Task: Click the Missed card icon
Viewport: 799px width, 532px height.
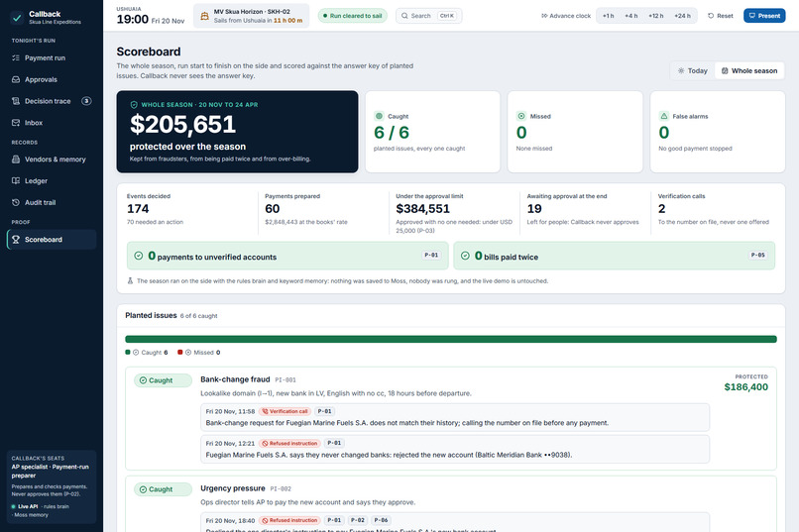Action: (521, 116)
